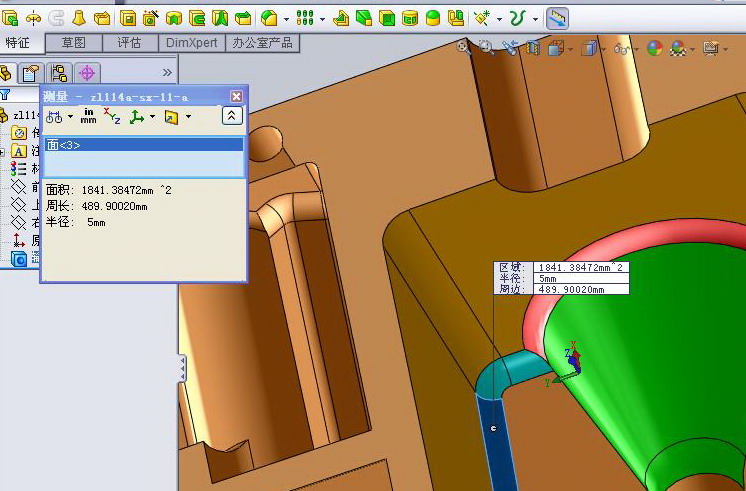Click the 1841.38472mm^2 area callout value
This screenshot has width=746, height=491.
[581, 267]
